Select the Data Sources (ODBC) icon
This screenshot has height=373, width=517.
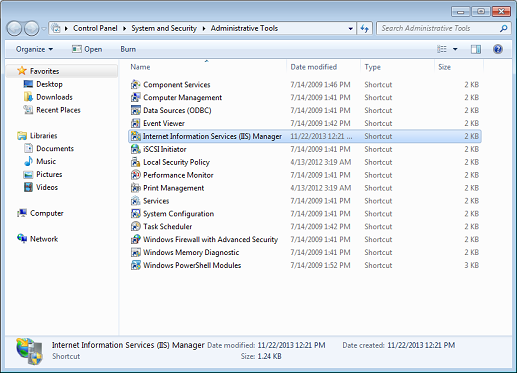pyautogui.click(x=135, y=110)
